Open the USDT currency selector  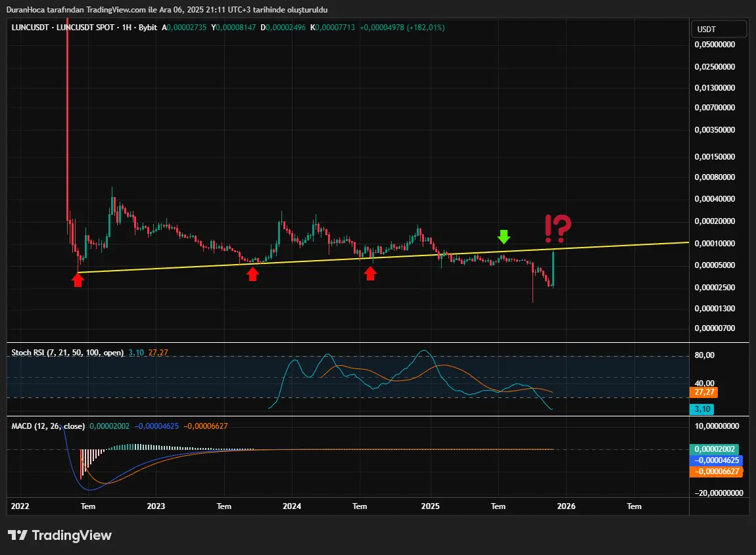[719, 30]
